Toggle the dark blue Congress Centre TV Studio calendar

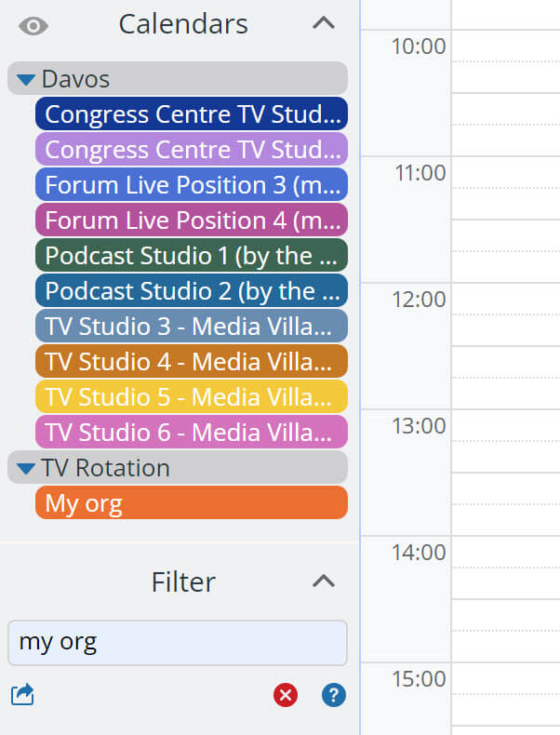(x=192, y=114)
